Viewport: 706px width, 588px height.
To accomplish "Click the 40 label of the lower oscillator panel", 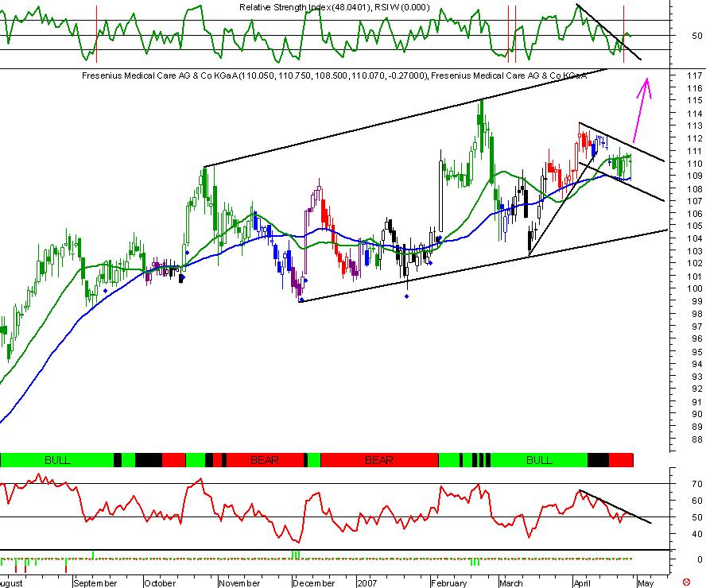I will (x=697, y=534).
